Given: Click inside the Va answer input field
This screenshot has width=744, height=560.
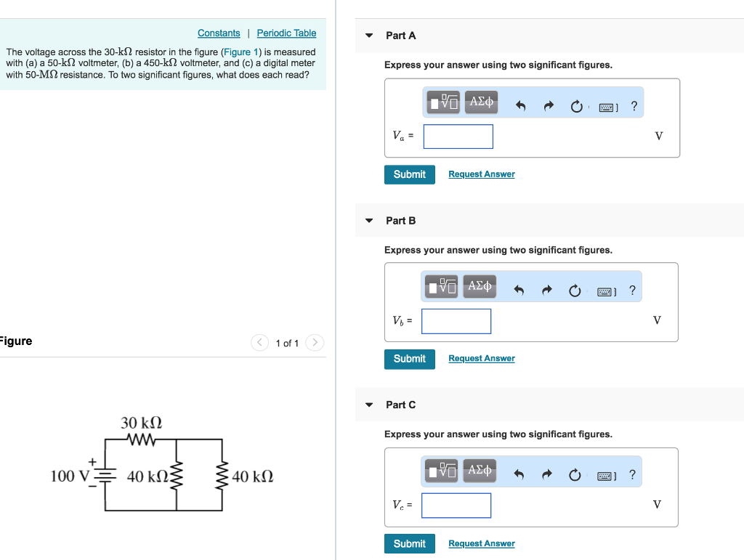Looking at the screenshot, I should 458,136.
